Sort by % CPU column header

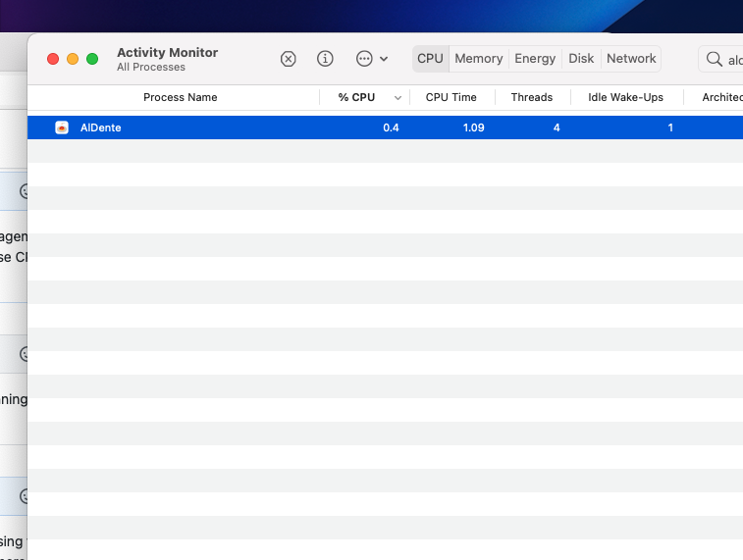click(x=356, y=97)
